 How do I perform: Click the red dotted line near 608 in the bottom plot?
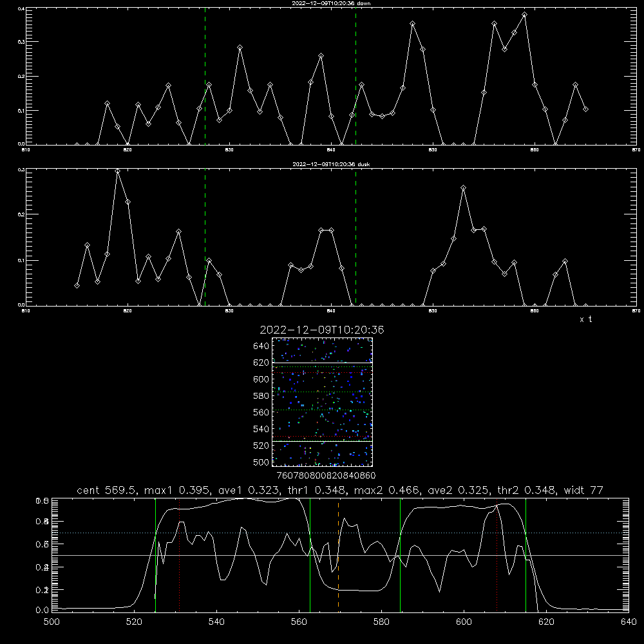[497, 554]
